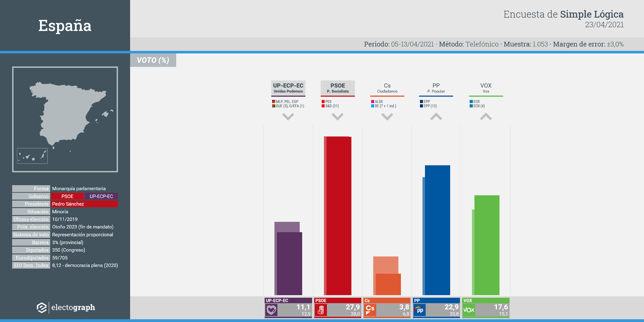Viewport: 644px width, 322px height.
Task: Click the green VOX vote bar
Action: coord(487,245)
